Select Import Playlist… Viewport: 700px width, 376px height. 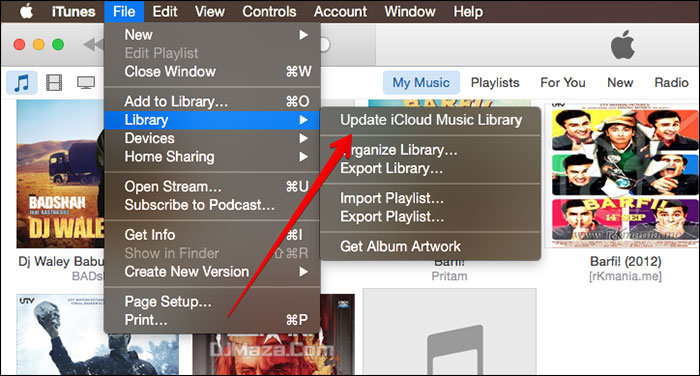click(x=431, y=198)
